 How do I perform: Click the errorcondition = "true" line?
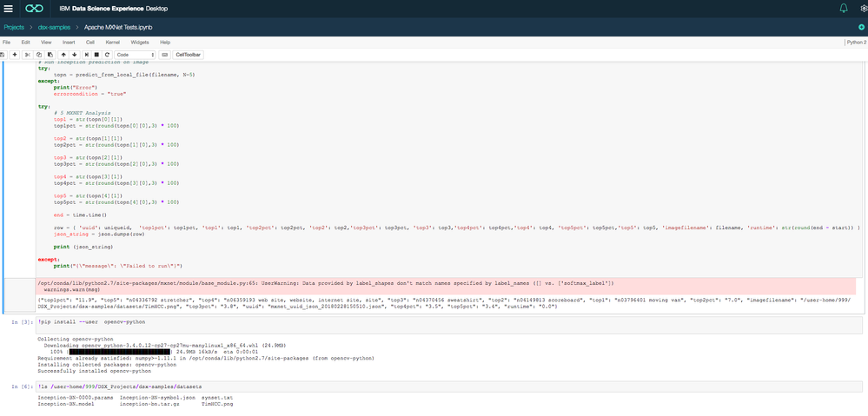(89, 94)
